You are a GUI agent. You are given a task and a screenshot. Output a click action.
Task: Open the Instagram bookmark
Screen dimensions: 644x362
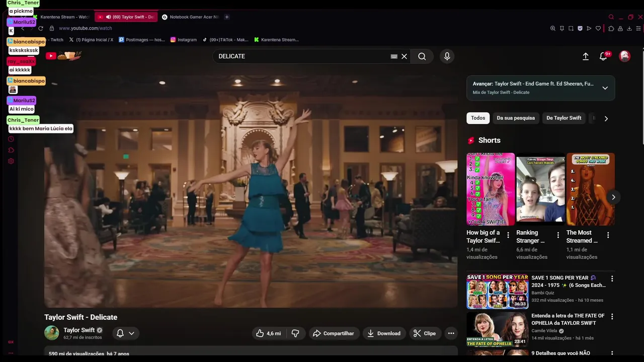(x=184, y=40)
